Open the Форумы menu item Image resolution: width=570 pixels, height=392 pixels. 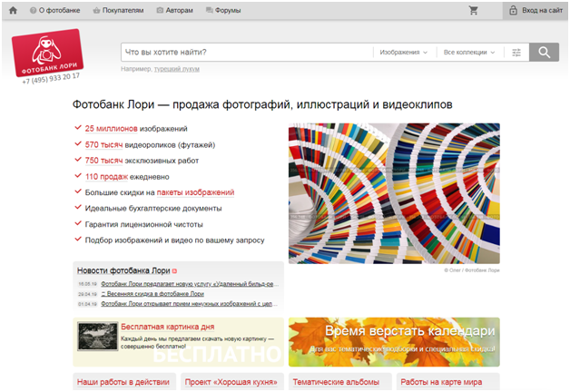[223, 11]
